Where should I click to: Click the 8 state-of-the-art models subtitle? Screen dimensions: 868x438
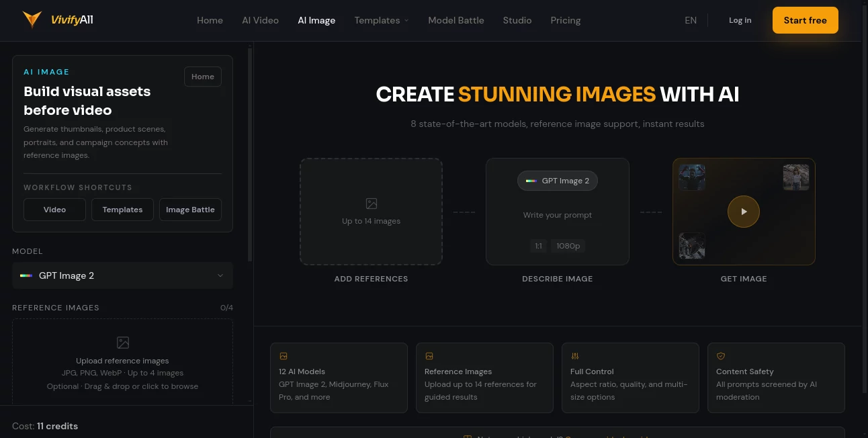(x=558, y=124)
